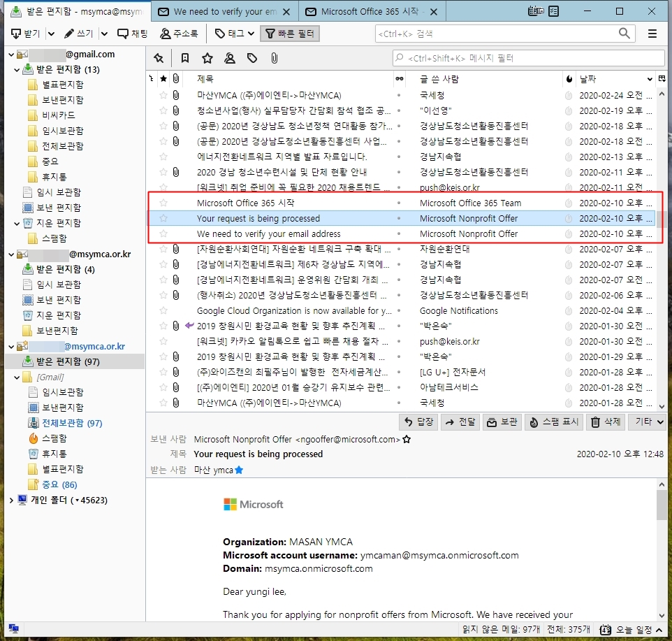This screenshot has width=672, height=641.
Task: Open the 기타 more actions dropdown
Action: (647, 422)
